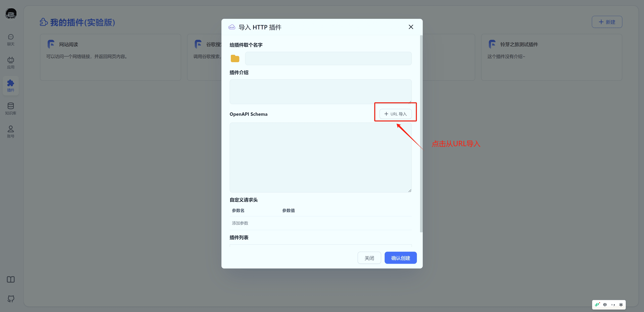Open the documentation book icon
The width and height of the screenshot is (644, 312).
coord(11,279)
